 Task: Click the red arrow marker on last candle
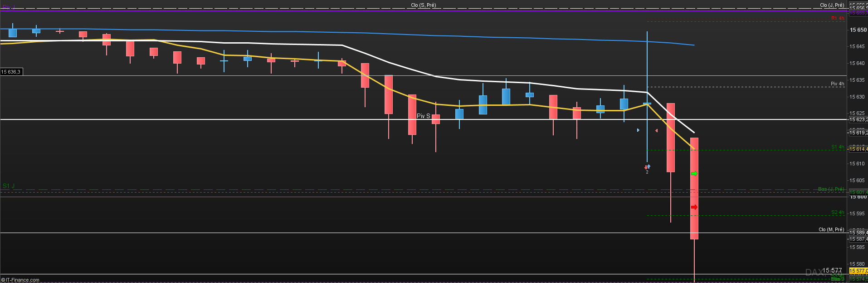[x=694, y=207]
